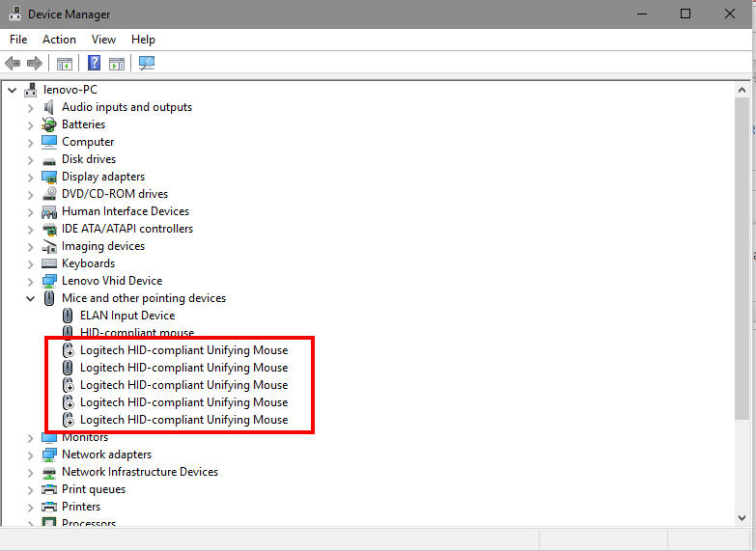The image size is (756, 551).
Task: Click the Show/Hide Action Pane icon
Action: (117, 64)
